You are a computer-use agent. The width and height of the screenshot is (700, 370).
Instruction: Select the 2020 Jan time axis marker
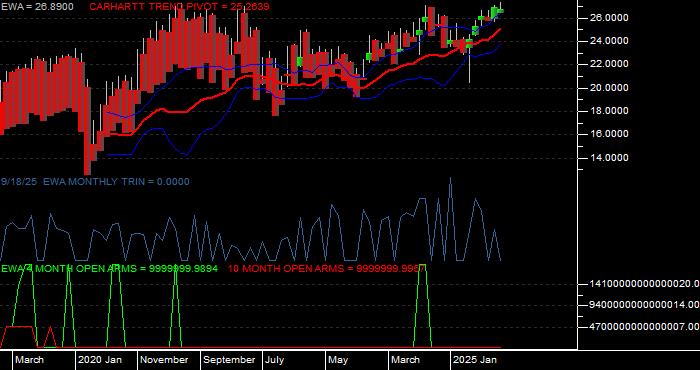[x=100, y=360]
